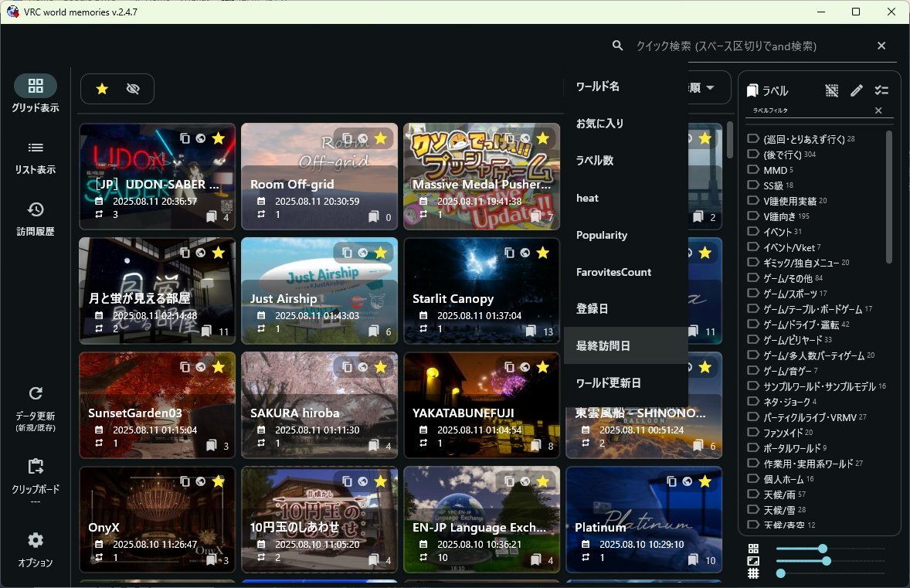Screen dimensions: 910x588
Task: Copy icon on EN-JP Language Exchange card
Action: pyautogui.click(x=509, y=481)
